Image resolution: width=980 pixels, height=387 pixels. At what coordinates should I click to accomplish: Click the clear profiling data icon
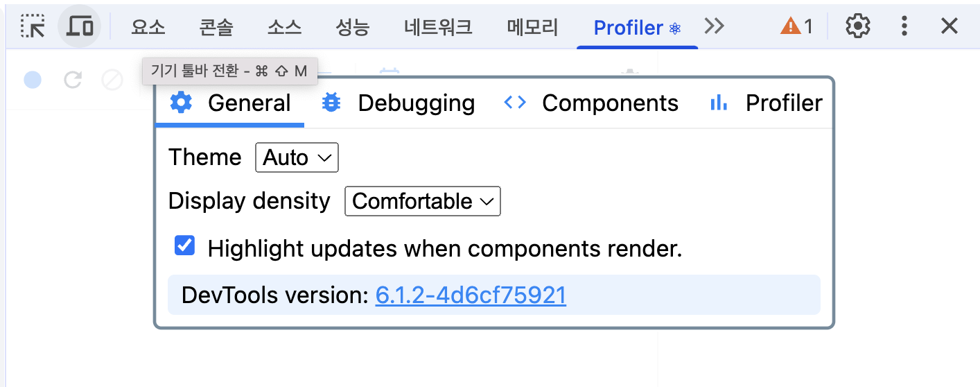point(112,80)
